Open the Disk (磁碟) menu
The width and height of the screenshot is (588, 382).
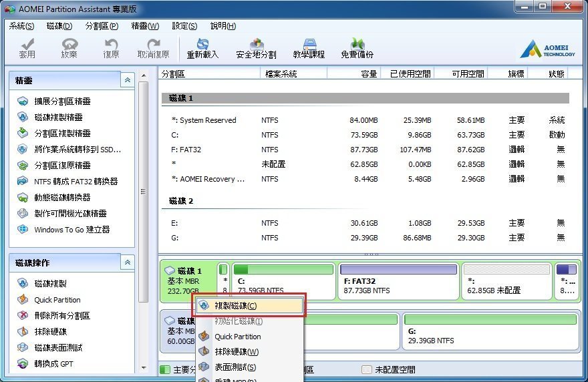coord(59,26)
